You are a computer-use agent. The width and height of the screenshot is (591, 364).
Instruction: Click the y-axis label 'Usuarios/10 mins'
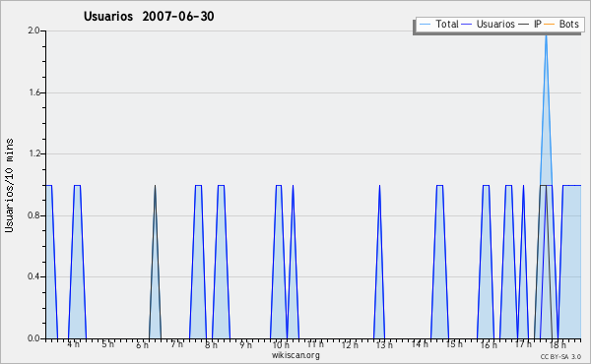pos(9,185)
